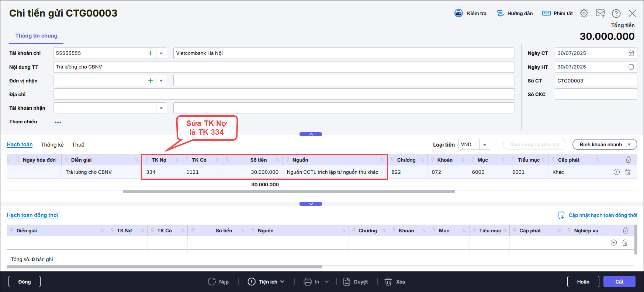The image size is (644, 292).
Task: Add new Tài khoản chi with plus icon
Action: coord(150,53)
